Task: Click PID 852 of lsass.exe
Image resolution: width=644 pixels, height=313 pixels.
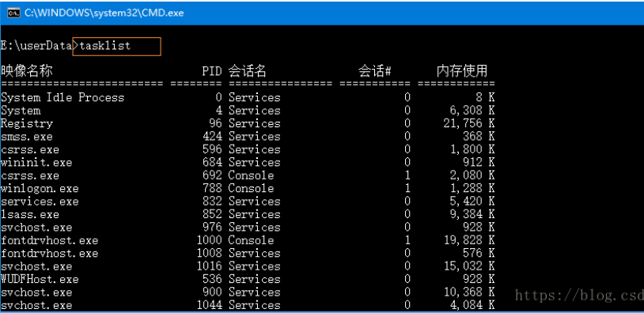Action: 212,214
